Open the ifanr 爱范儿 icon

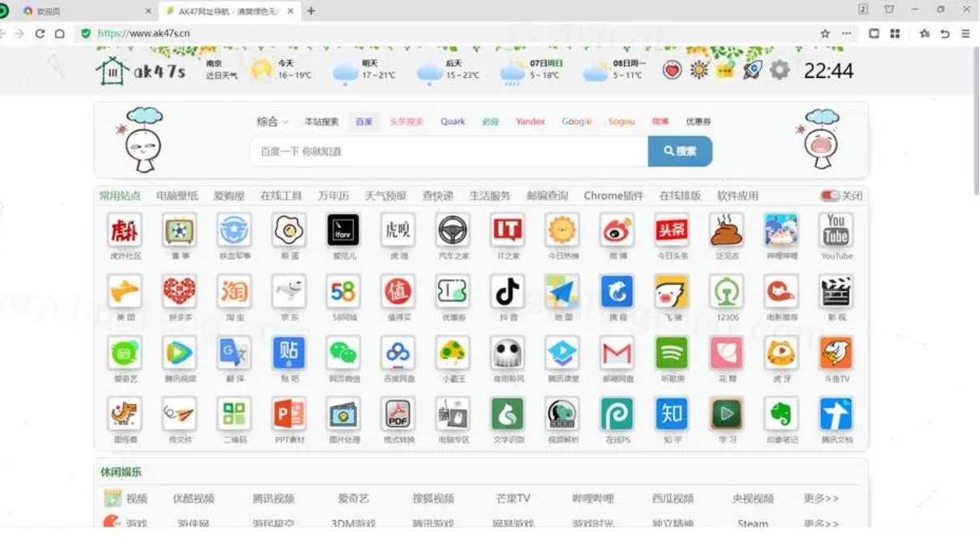click(343, 230)
